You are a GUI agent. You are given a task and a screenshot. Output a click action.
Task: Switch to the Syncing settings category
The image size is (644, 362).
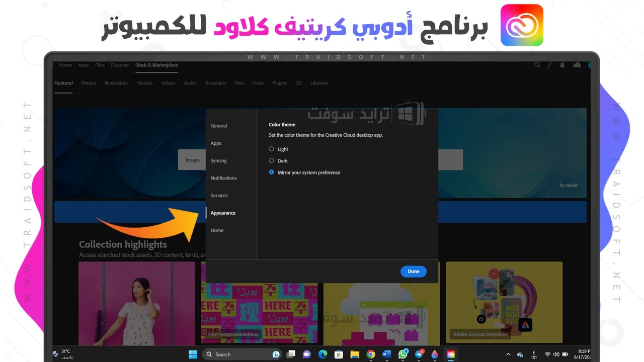click(219, 160)
